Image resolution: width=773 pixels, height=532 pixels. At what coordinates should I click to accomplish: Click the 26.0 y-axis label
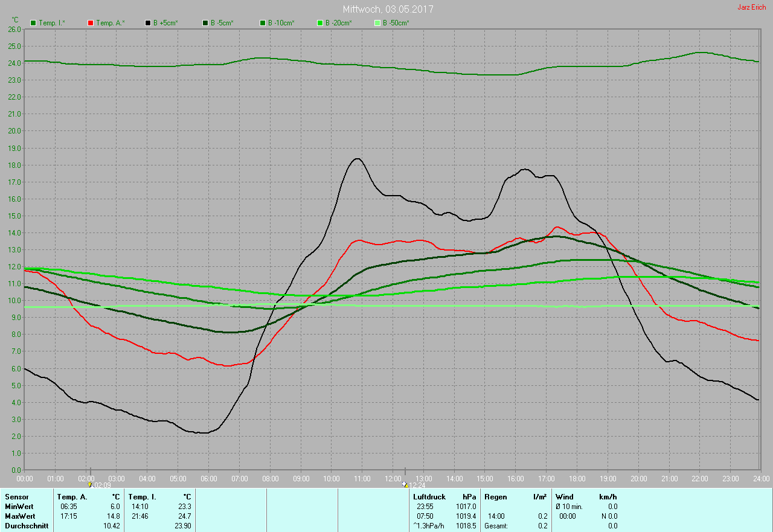[14, 29]
